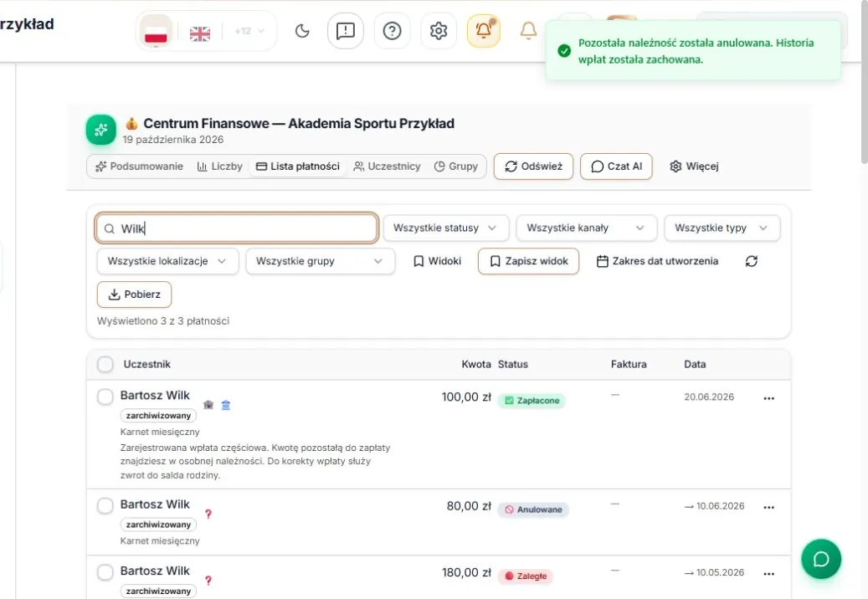The width and height of the screenshot is (868, 599).
Task: Click the red question mark in the 80,00 zł row
Action: [208, 514]
